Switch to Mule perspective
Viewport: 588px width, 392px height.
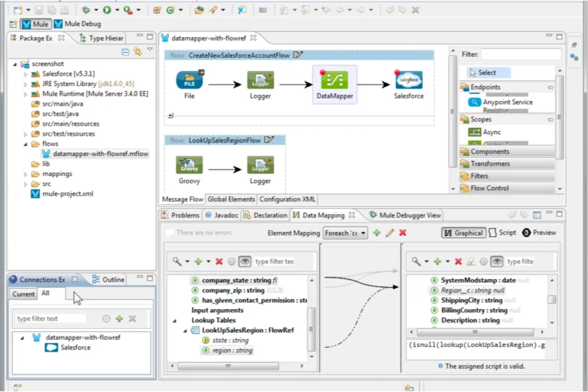(35, 24)
